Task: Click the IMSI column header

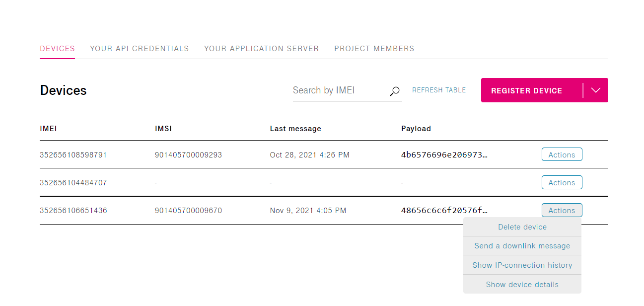Action: [x=163, y=129]
